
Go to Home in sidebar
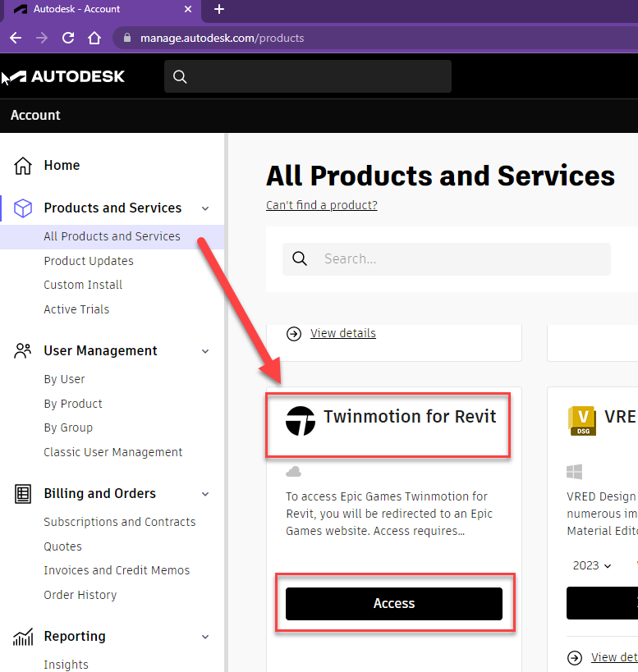[x=62, y=166]
